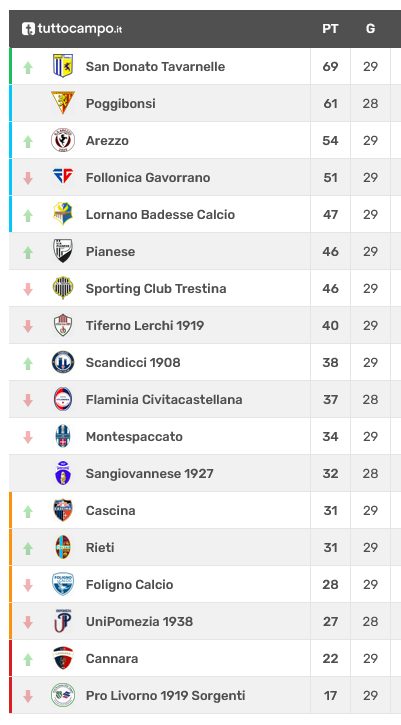Viewport: 401px width, 725px height.
Task: Click the Foligno Calcio shield icon
Action: tap(63, 584)
